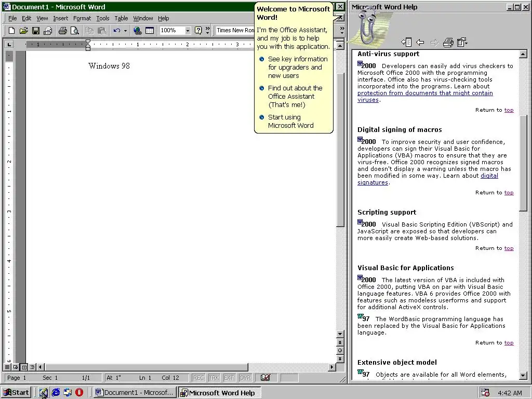Screen dimensions: 532x399
Task: Click the spelling and grammar status book icon
Action: point(265,377)
